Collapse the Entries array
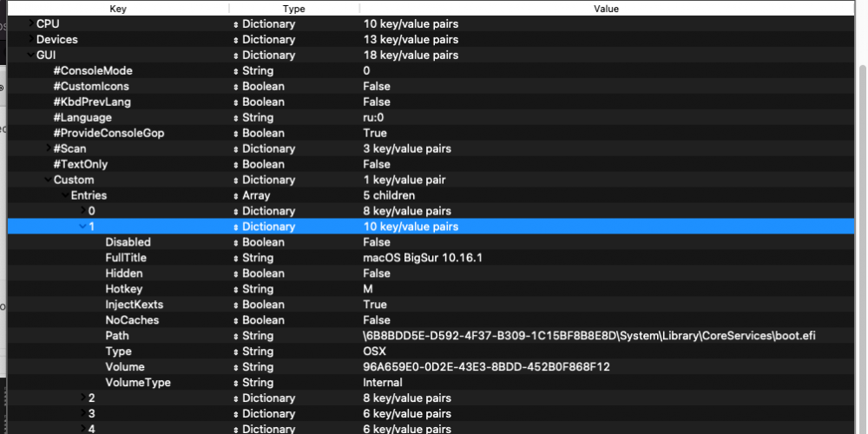The image size is (868, 434). coord(65,194)
